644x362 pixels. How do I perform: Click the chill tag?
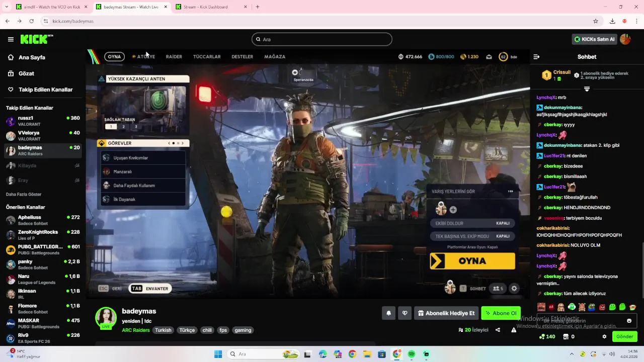click(x=207, y=330)
